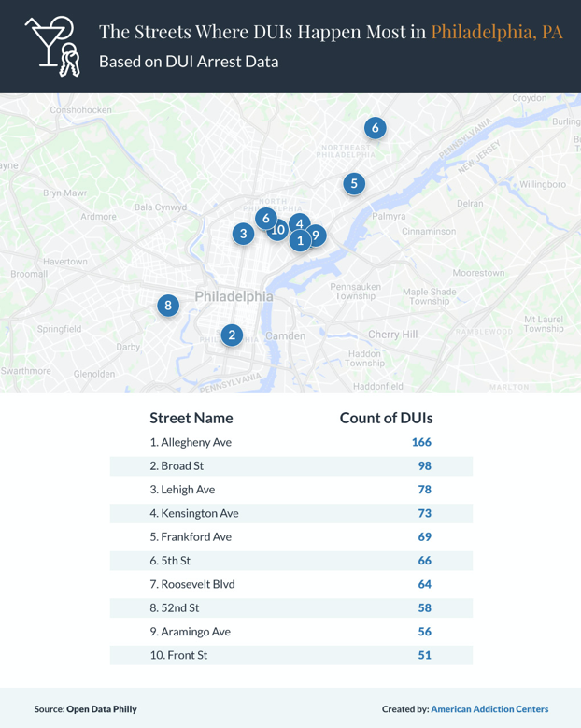Click the orange 'Philadelphia, PA' title text
This screenshot has height=728, width=581.
[497, 32]
